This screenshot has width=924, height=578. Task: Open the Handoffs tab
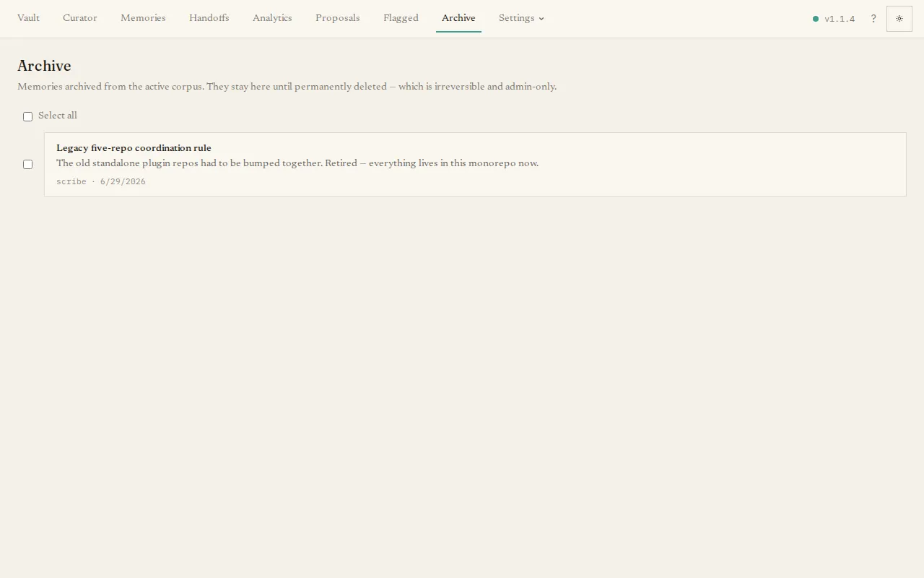209,18
